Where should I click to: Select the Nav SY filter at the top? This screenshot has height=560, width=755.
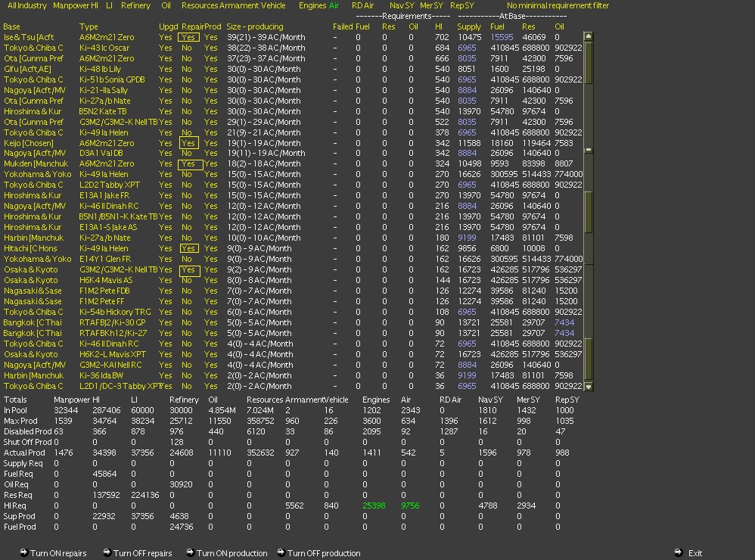402,6
